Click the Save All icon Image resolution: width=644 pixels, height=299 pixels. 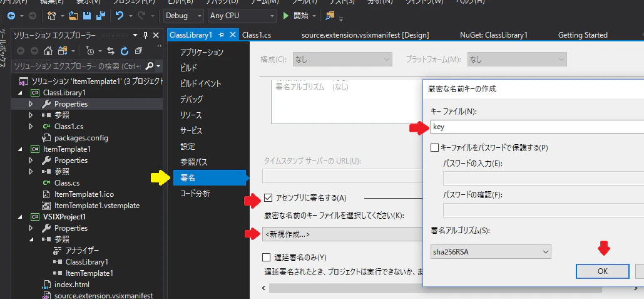point(100,16)
